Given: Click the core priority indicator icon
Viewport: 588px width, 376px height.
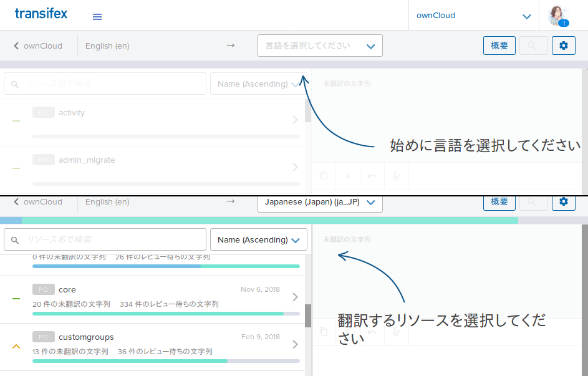Looking at the screenshot, I should click(x=16, y=299).
